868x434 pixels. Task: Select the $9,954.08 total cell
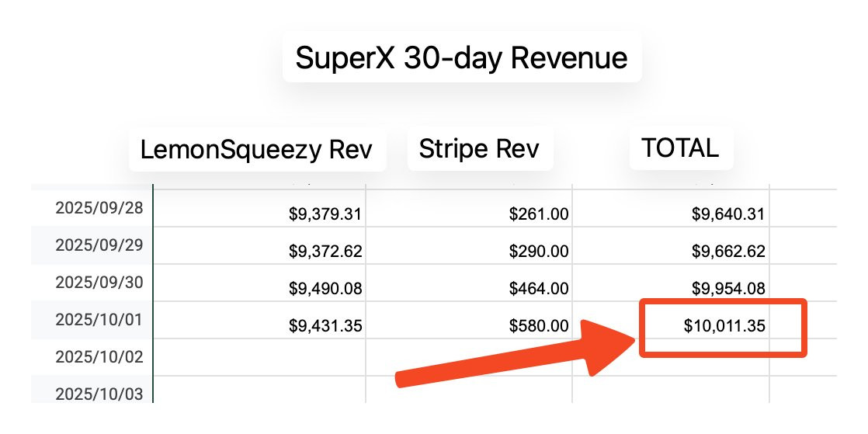click(728, 289)
